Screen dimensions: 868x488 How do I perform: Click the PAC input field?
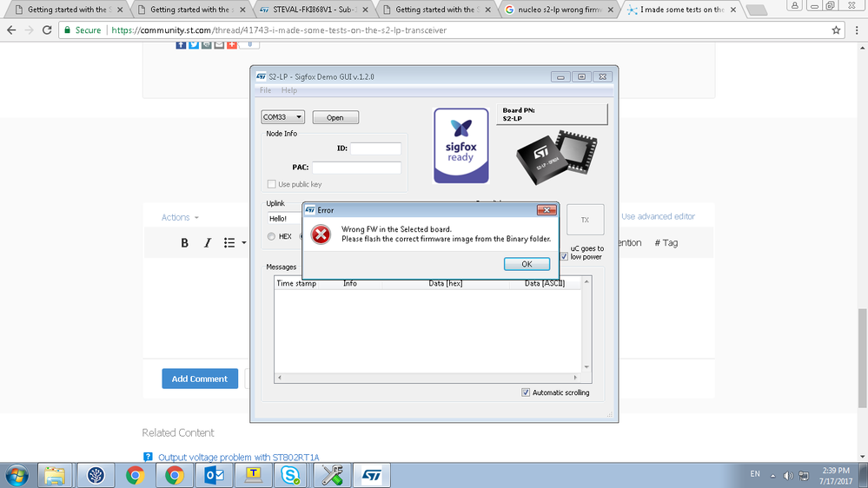(356, 167)
